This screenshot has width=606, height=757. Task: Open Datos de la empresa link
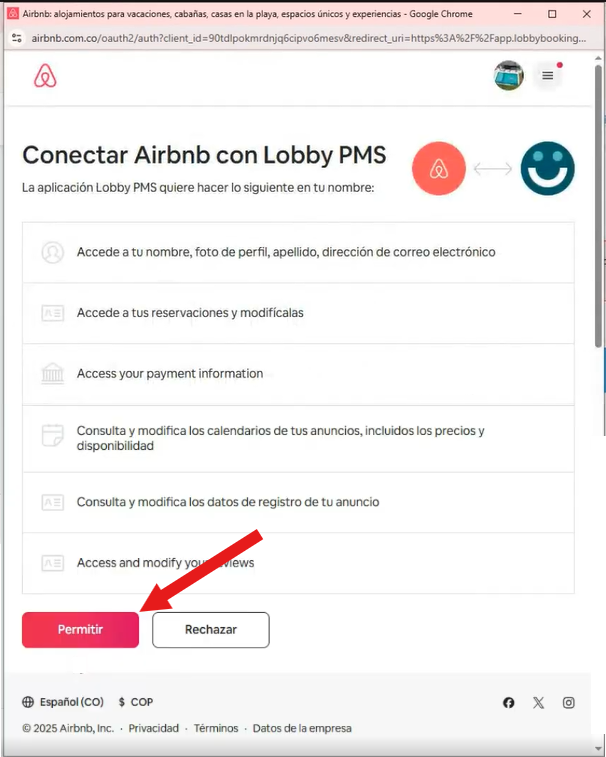coord(302,728)
